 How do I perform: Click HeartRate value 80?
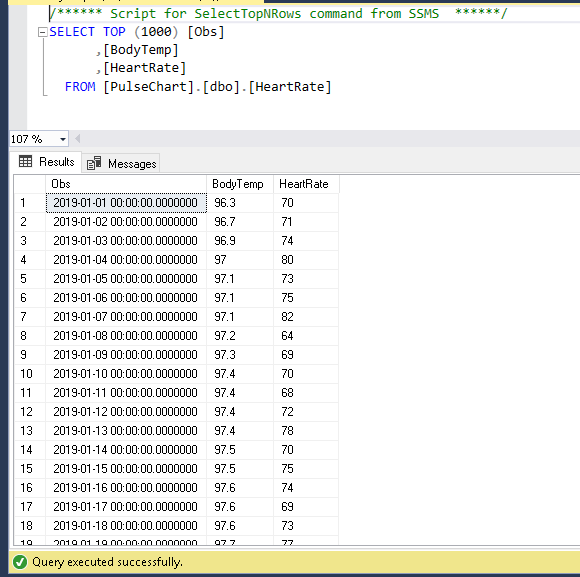[x=306, y=260]
